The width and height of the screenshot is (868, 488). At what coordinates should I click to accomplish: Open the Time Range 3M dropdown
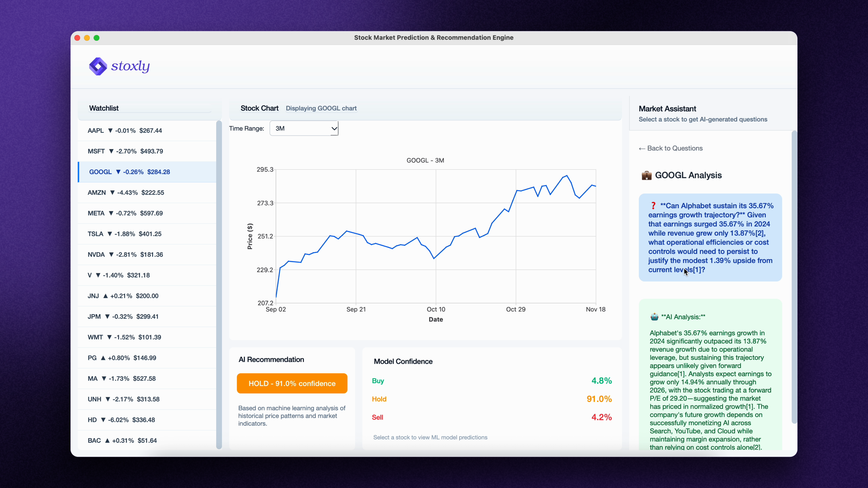tap(304, 128)
